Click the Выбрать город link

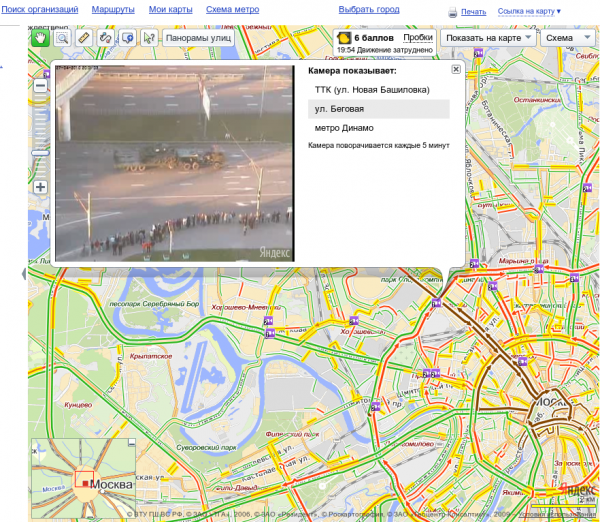pos(369,9)
